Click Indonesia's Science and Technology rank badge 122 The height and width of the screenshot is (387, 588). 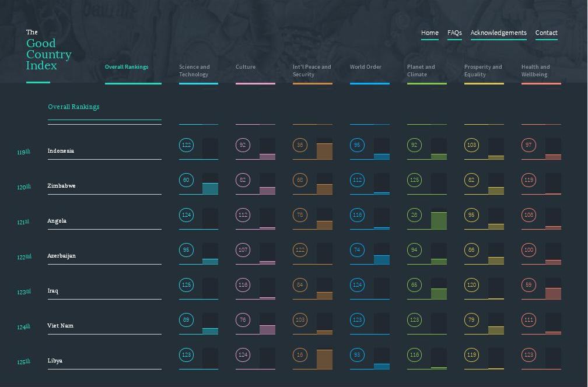point(186,145)
